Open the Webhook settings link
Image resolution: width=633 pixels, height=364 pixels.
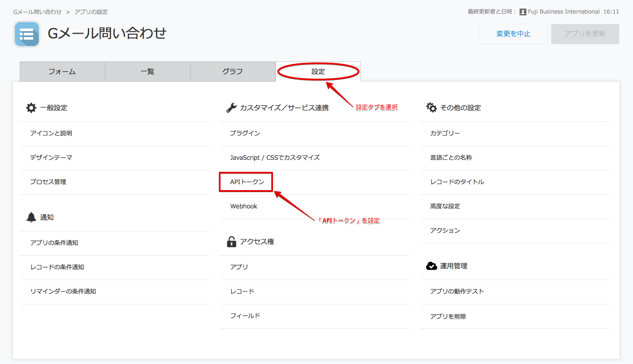[244, 206]
